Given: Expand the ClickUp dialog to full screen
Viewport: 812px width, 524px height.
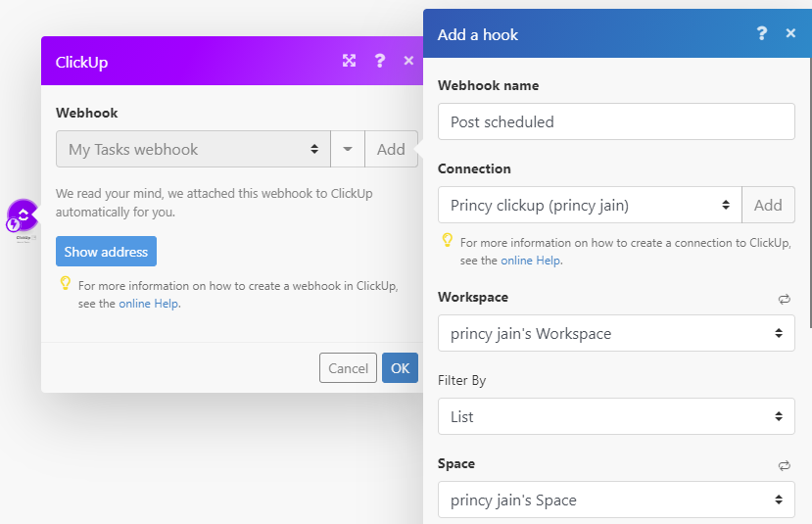Looking at the screenshot, I should coord(349,61).
